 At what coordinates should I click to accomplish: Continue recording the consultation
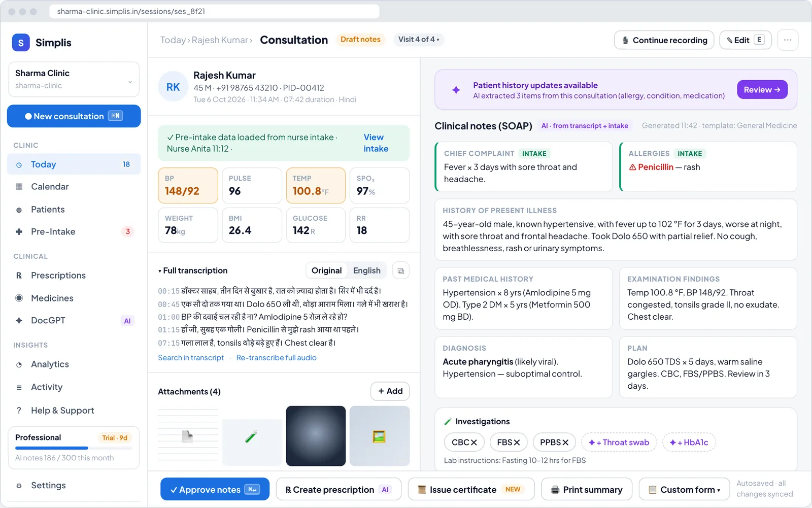(x=664, y=40)
